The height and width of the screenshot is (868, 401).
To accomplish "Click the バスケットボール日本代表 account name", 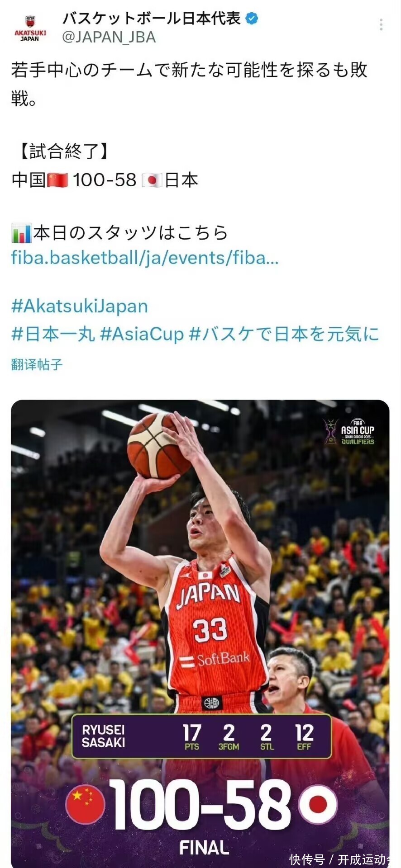I will click(x=152, y=19).
